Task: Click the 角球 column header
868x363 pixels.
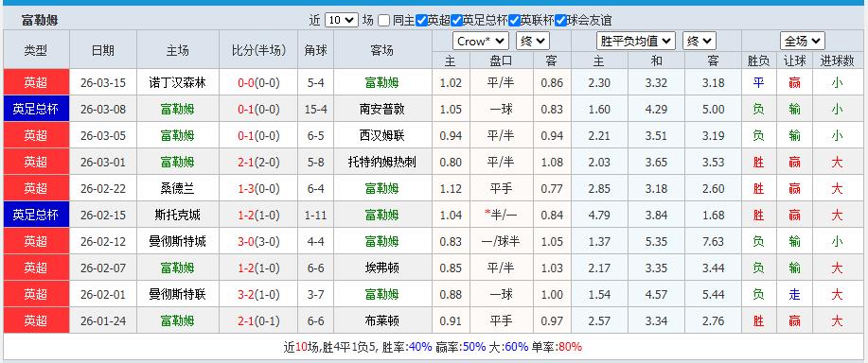Action: pos(315,50)
